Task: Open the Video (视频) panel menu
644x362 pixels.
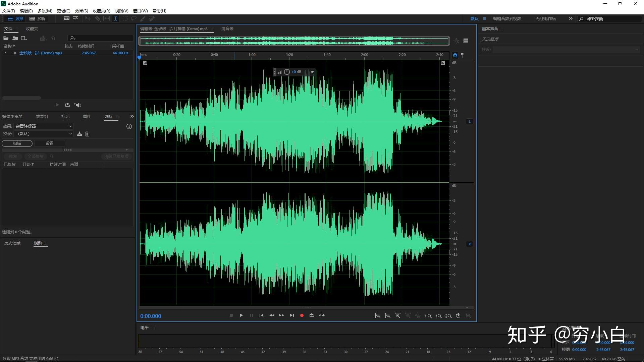Action: pyautogui.click(x=47, y=243)
